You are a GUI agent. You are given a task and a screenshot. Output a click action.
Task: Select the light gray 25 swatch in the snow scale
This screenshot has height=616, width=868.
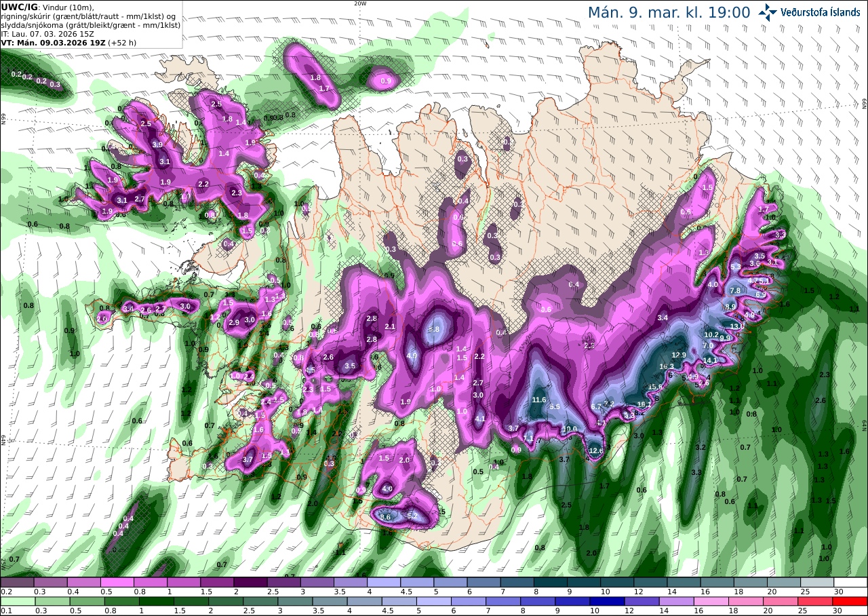[x=817, y=582]
